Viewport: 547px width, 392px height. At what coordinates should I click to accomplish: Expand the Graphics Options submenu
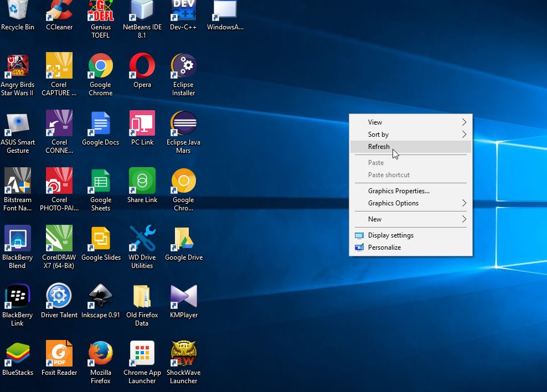point(411,203)
